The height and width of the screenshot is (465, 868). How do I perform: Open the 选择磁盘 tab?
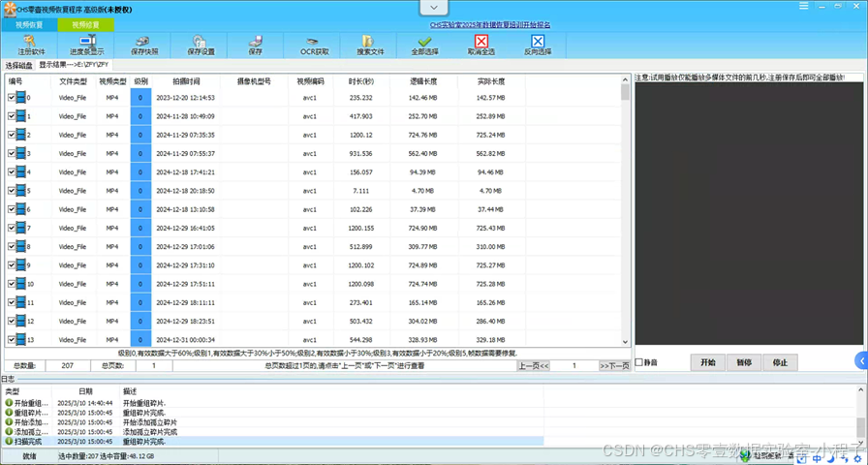[x=19, y=65]
